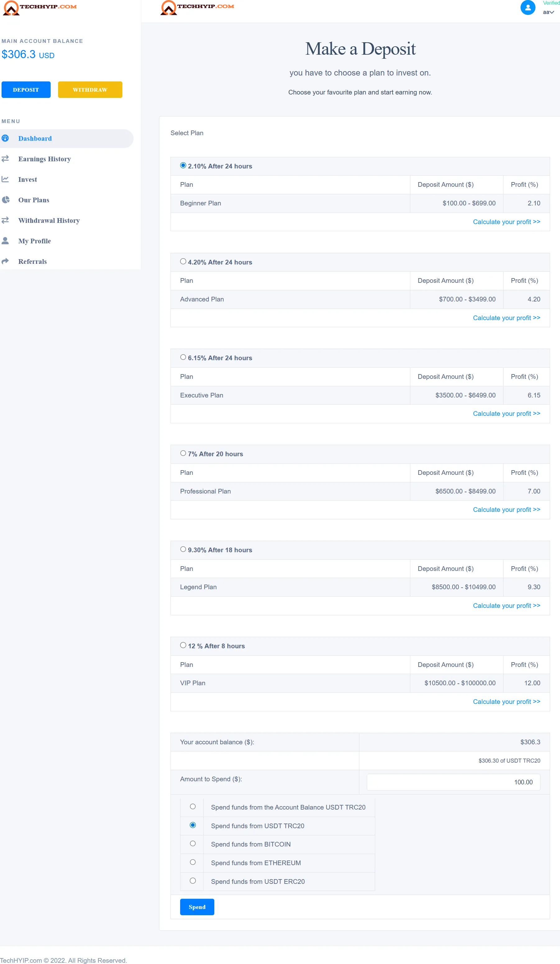Click the My Profile person icon
560x964 pixels.
tap(5, 241)
